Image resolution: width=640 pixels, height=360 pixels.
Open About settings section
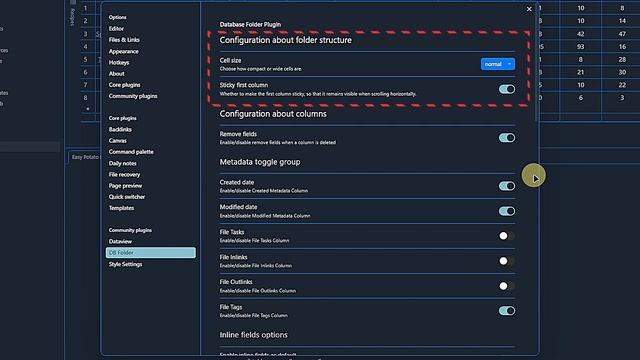[x=116, y=74]
